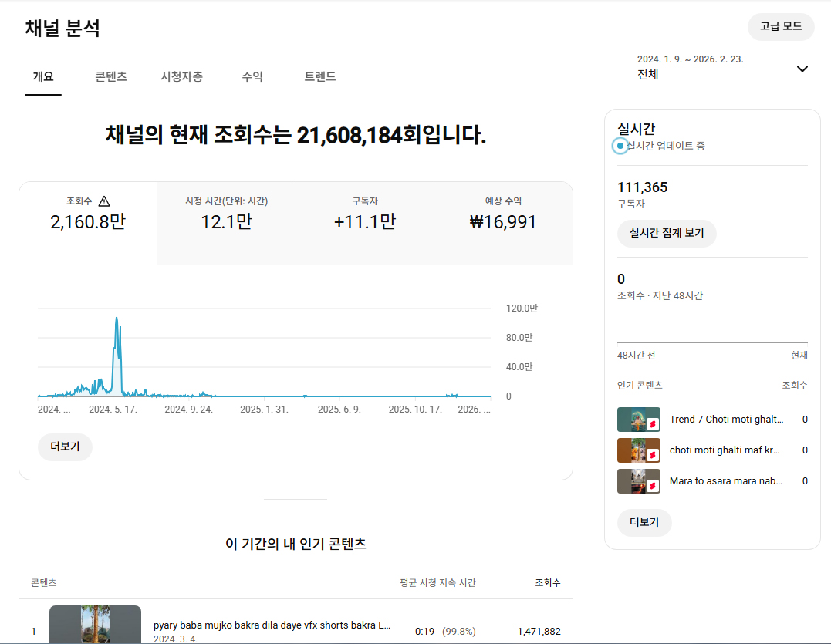Click 실시간 집계 보기 button
The width and height of the screenshot is (831, 644).
pos(667,233)
